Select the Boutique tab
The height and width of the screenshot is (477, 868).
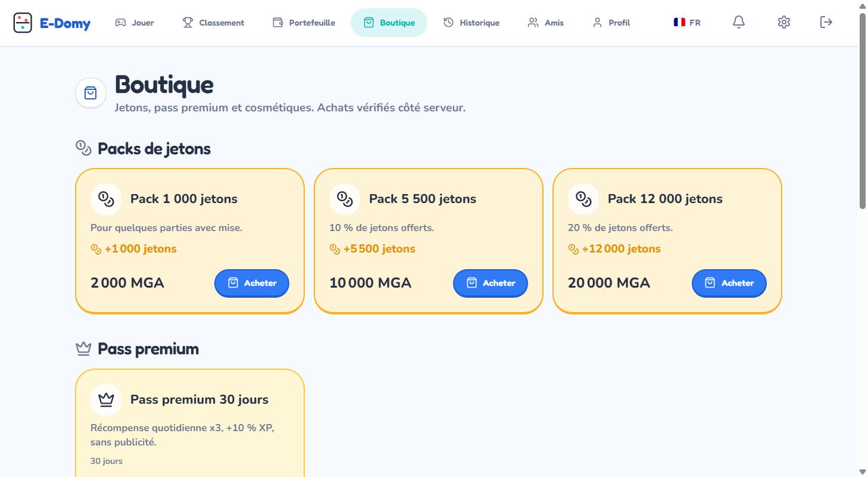[x=389, y=23]
